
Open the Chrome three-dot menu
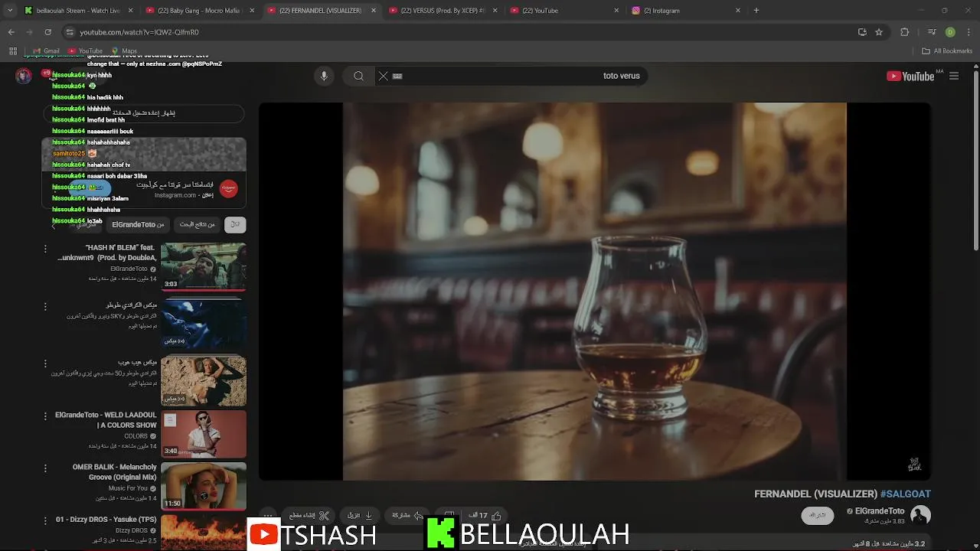tap(969, 32)
